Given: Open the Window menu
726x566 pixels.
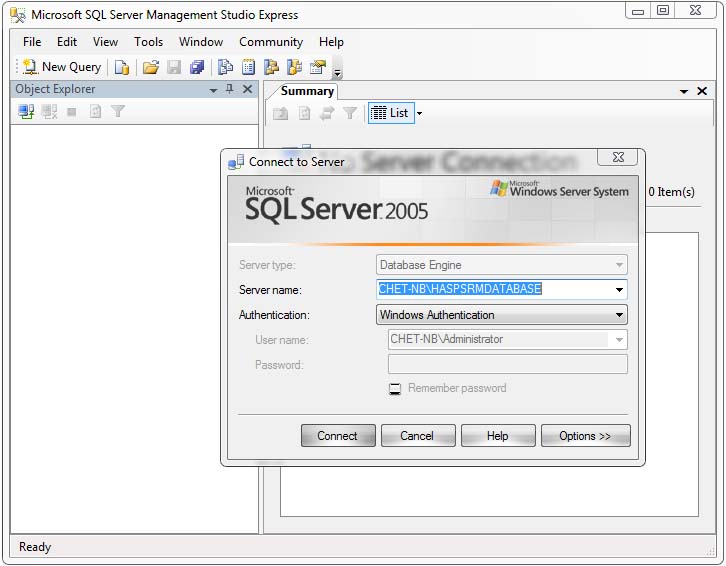Looking at the screenshot, I should [x=201, y=42].
